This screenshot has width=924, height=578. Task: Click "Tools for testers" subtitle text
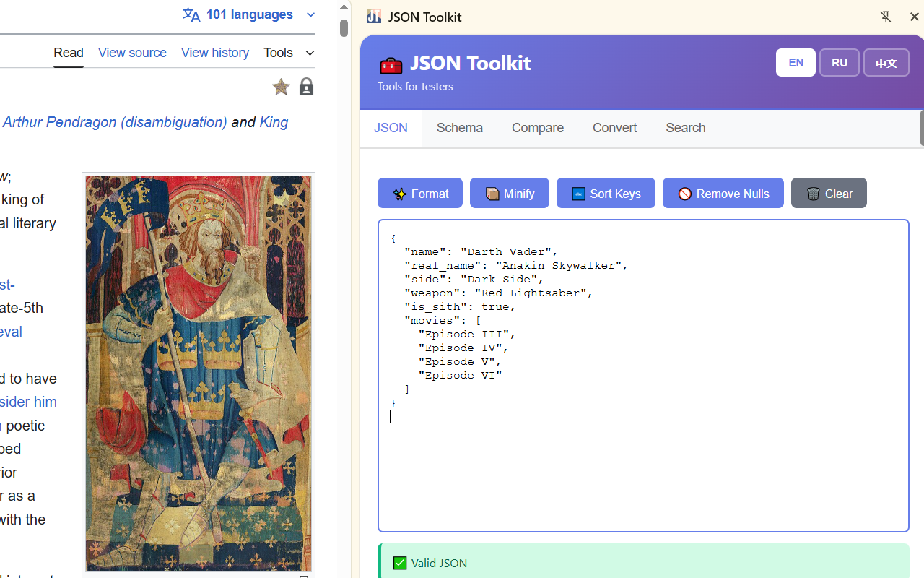point(415,86)
